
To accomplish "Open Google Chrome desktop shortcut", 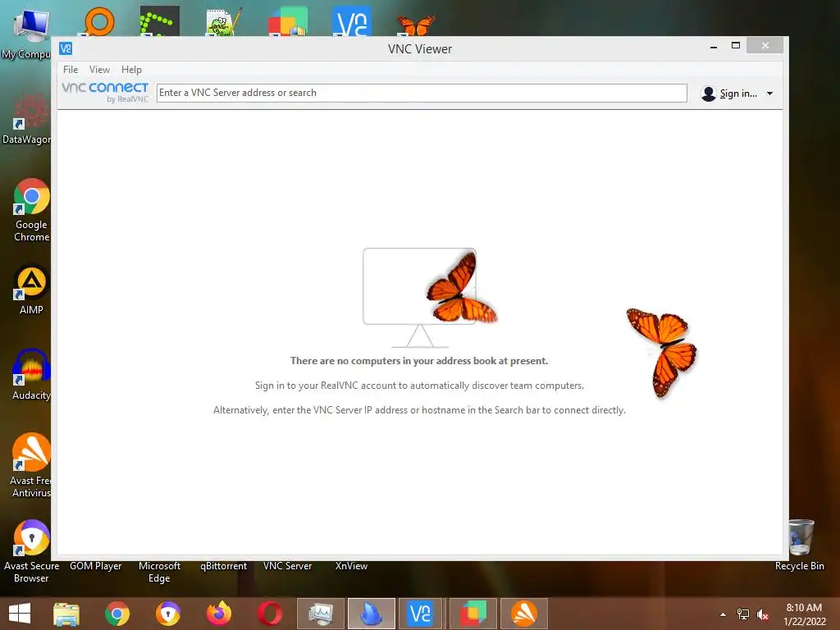I will (32, 210).
